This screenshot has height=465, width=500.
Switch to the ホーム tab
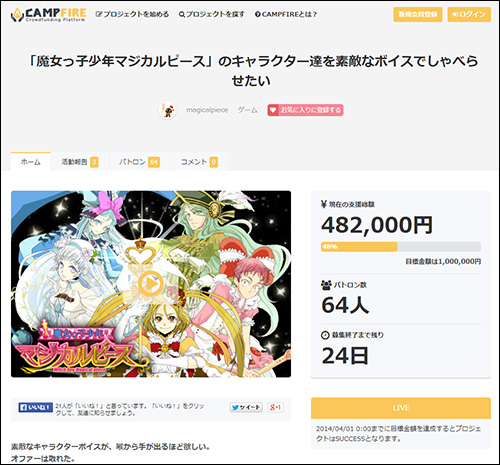pos(31,162)
